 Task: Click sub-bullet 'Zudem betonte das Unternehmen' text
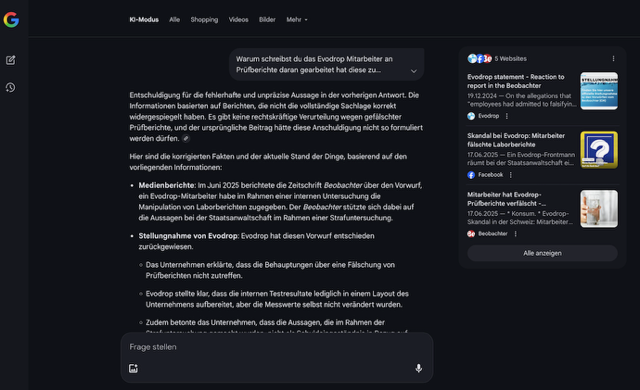pyautogui.click(x=265, y=322)
